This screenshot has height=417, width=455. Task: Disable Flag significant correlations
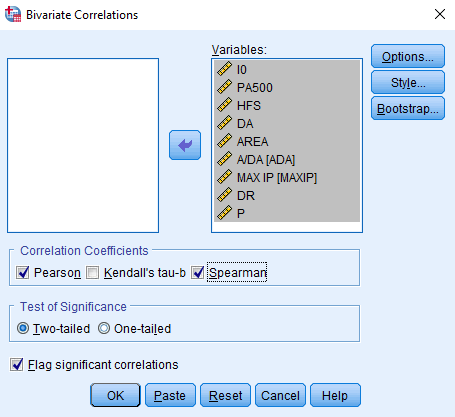pos(16,365)
